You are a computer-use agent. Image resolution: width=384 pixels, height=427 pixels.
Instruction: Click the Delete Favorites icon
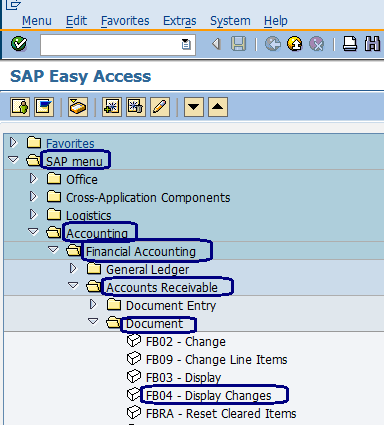(136, 107)
